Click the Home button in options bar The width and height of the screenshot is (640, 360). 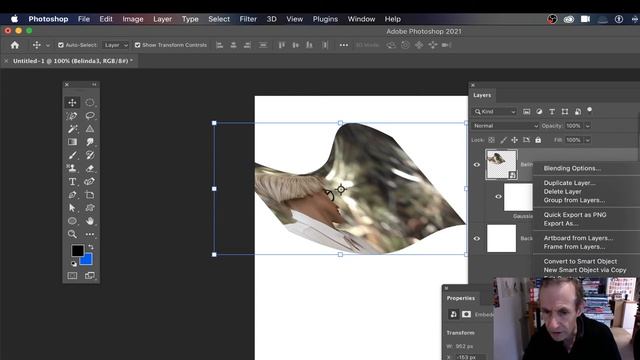click(15, 45)
